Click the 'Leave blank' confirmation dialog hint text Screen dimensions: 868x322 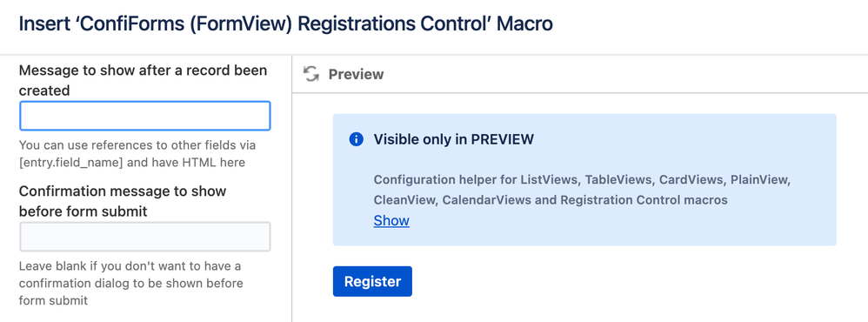pos(131,283)
